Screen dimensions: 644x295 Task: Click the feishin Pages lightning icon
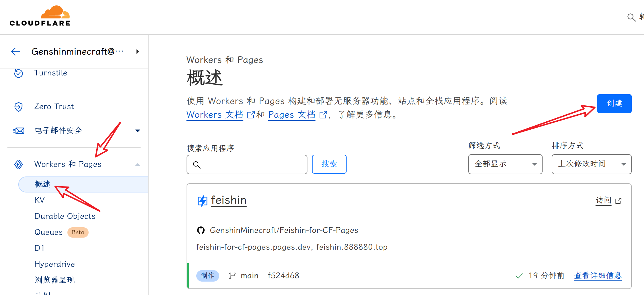202,201
